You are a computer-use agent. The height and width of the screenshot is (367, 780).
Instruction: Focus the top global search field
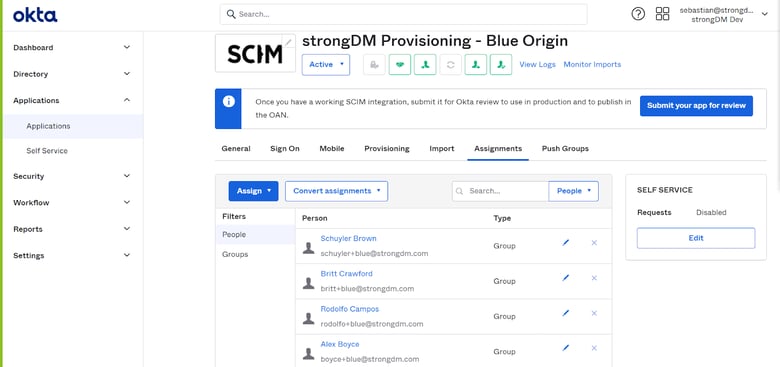click(x=403, y=14)
